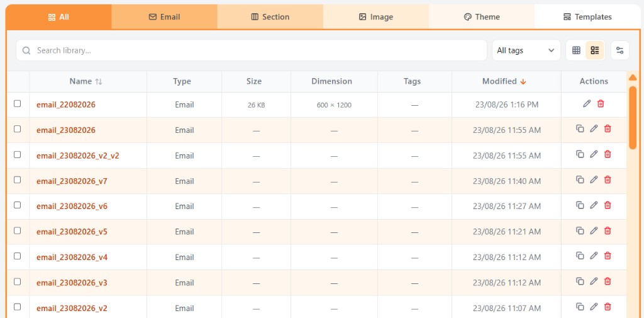644x318 pixels.
Task: Edit email_23082026_v6 pencil icon
Action: tap(594, 205)
